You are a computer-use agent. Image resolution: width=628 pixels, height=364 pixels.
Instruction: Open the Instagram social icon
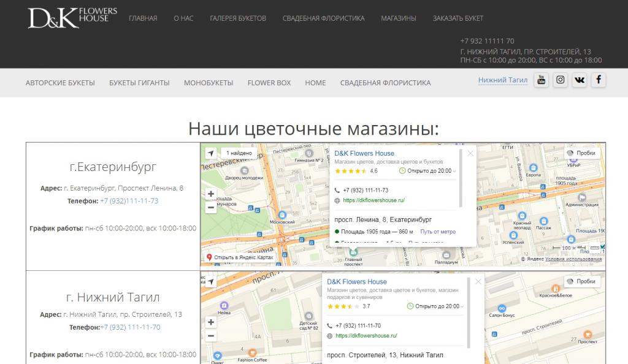tap(561, 80)
